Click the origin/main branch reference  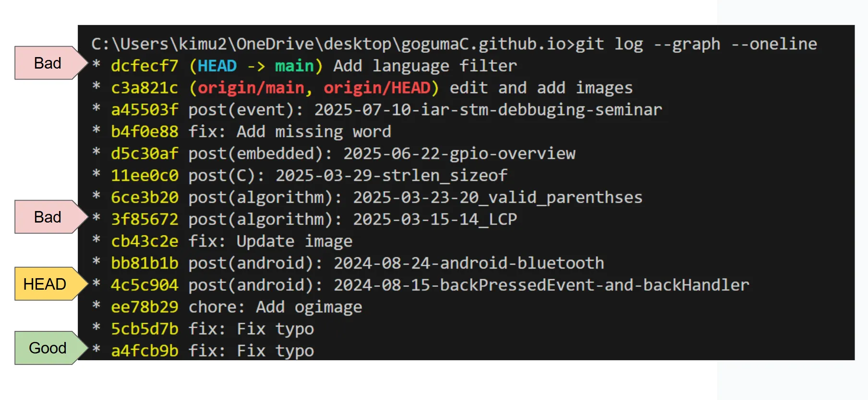(251, 88)
